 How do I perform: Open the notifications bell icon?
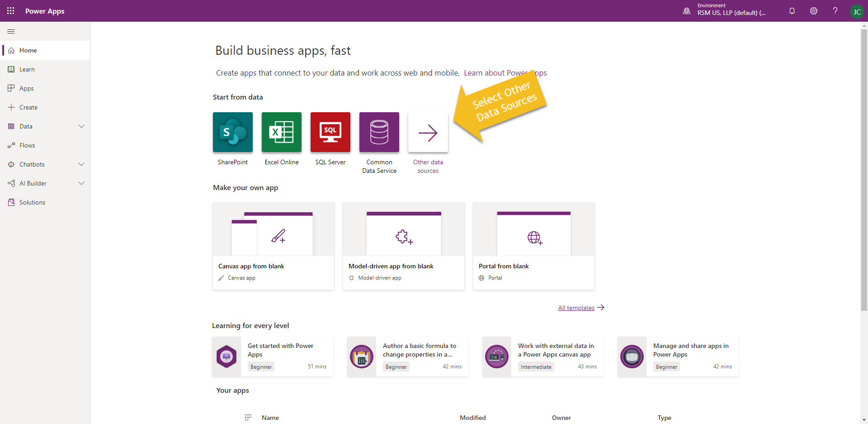click(792, 11)
